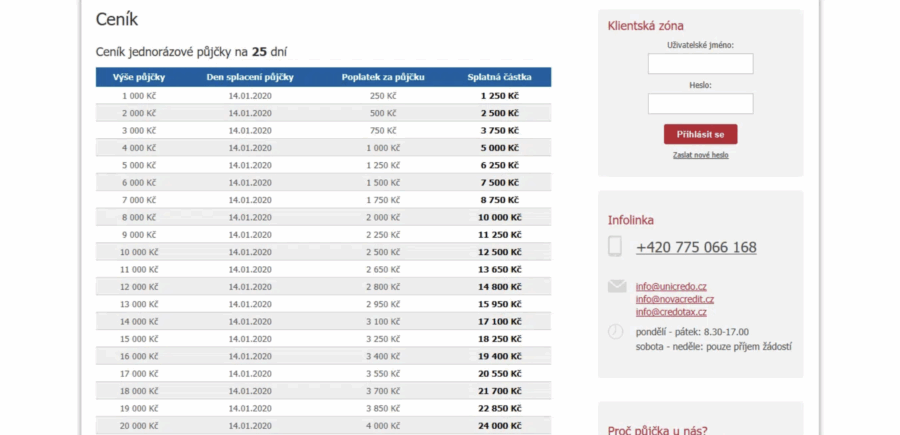Image resolution: width=900 pixels, height=435 pixels.
Task: Open the Zaslat nové heslo link
Action: tap(701, 156)
